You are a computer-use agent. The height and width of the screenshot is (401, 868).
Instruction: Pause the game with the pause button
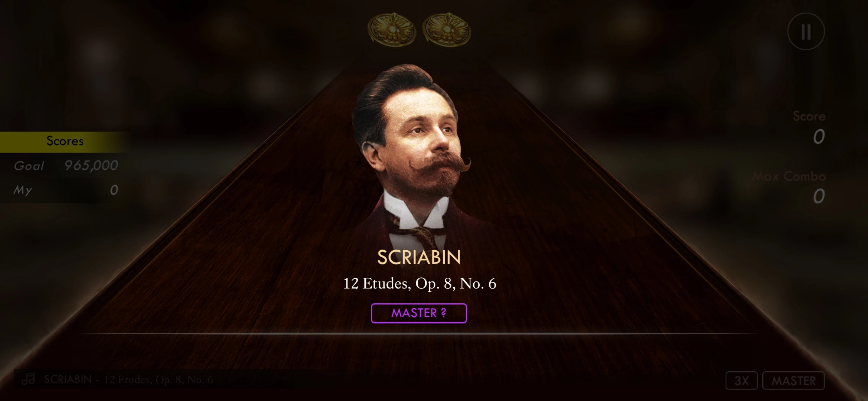[806, 32]
